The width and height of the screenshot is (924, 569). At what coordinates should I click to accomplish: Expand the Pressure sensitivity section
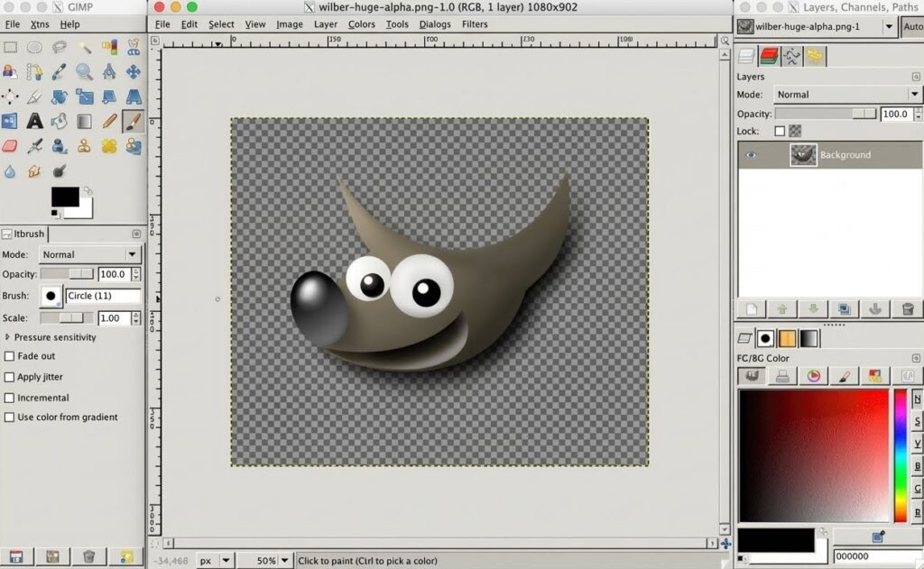pos(8,337)
